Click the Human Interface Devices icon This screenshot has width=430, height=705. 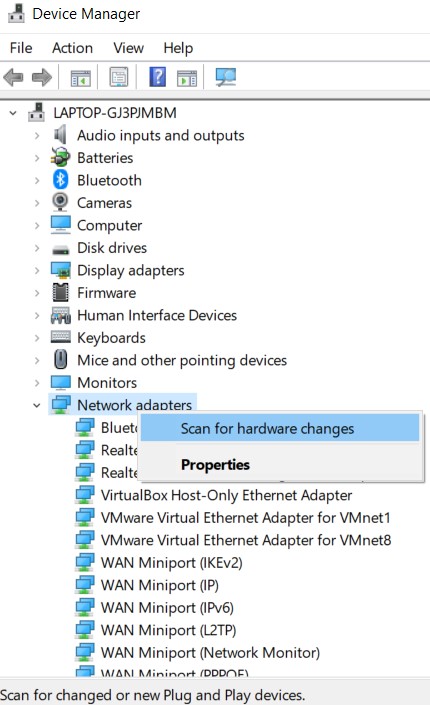tap(60, 315)
